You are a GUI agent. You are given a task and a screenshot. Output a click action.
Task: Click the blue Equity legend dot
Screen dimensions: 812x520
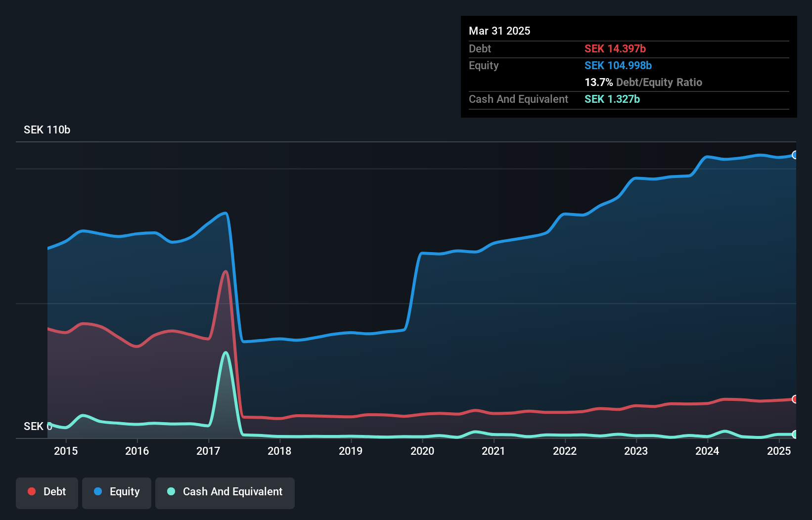point(98,491)
